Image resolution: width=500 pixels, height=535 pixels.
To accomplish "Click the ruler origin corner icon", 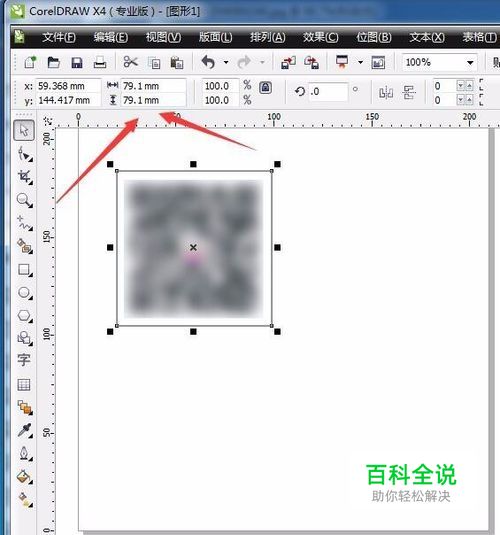I will click(48, 121).
